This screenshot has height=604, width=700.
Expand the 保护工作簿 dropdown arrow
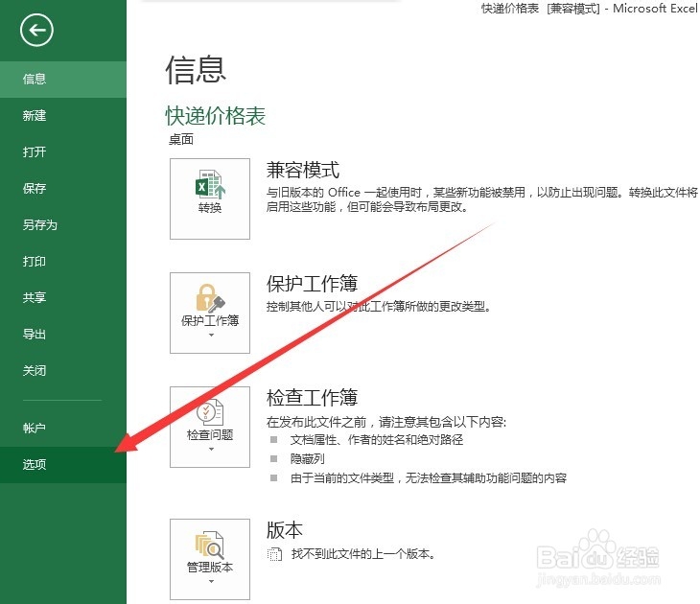(x=211, y=335)
